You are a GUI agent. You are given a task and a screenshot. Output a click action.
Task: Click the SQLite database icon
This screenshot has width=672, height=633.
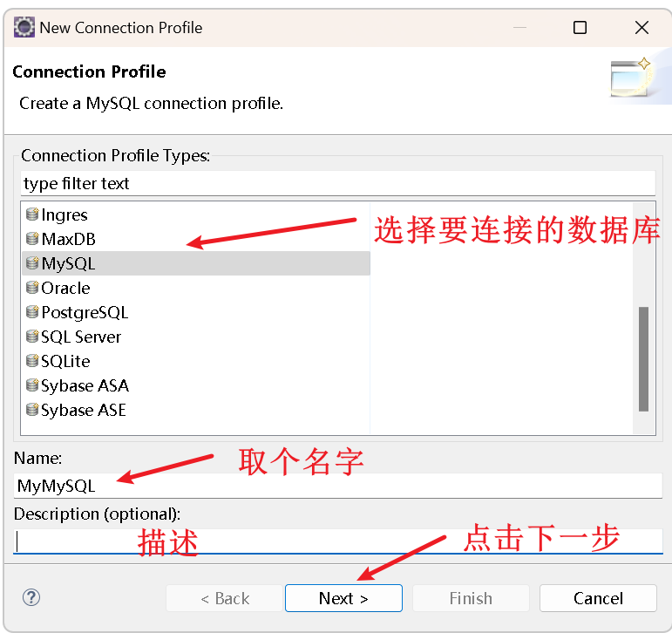32,361
